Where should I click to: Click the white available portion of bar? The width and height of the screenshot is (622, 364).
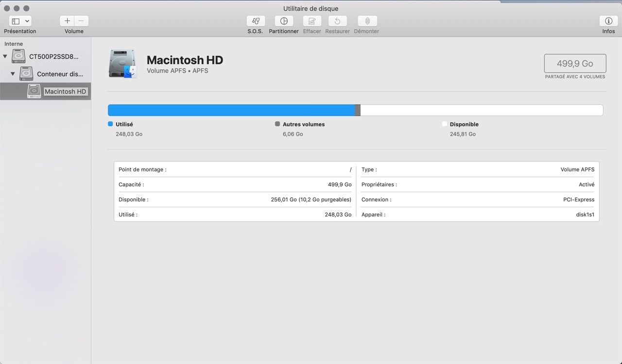[482, 110]
